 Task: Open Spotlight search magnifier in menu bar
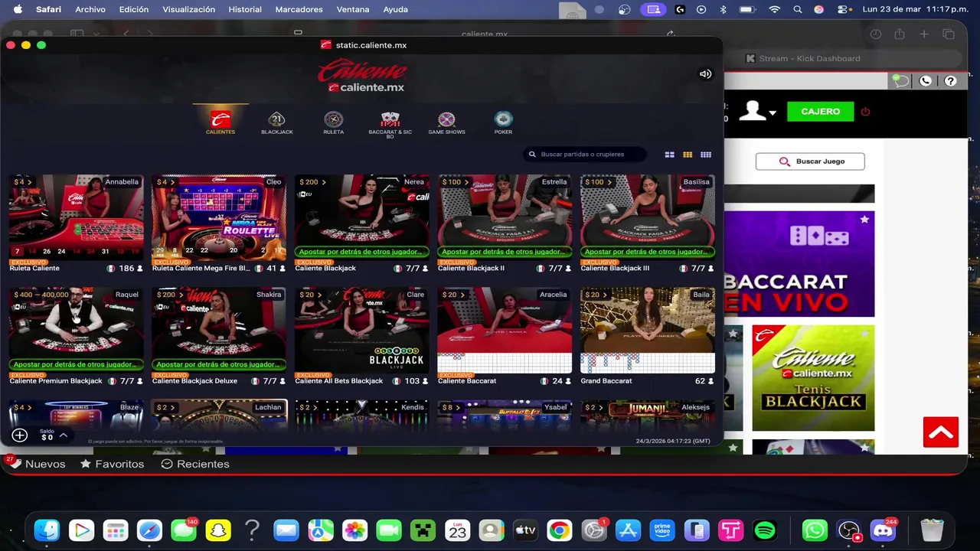798,9
